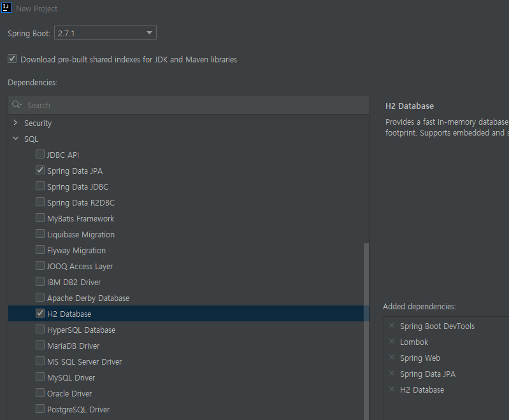Image resolution: width=509 pixels, height=420 pixels.
Task: Uncheck the Spring Data JPA dependency
Action: [x=40, y=170]
